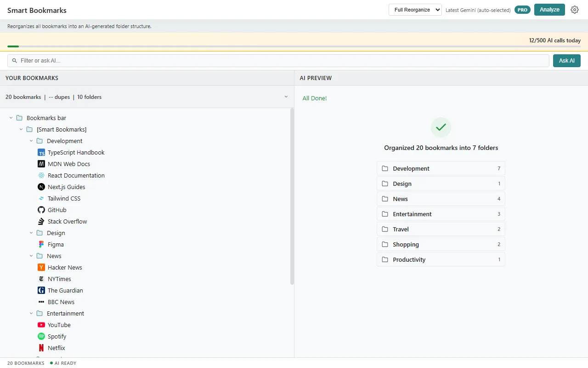Click the 20 BOOKMARKS status bar entry

pos(26,363)
